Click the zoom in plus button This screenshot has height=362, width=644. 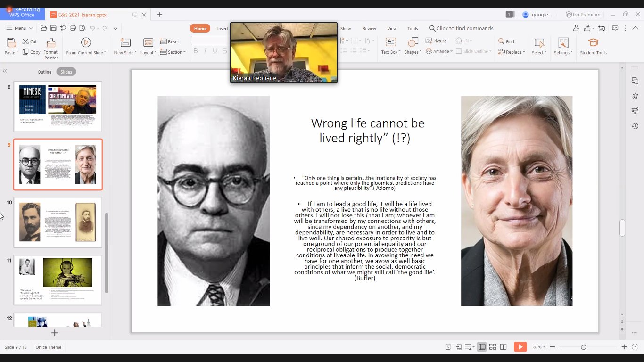pyautogui.click(x=624, y=347)
